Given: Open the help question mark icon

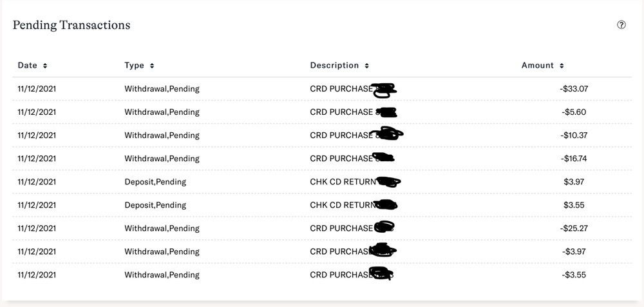Looking at the screenshot, I should pyautogui.click(x=621, y=25).
